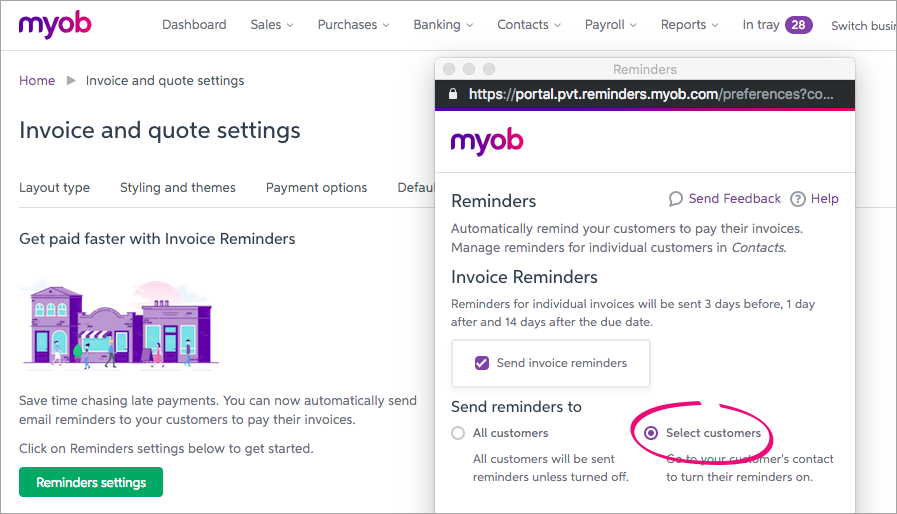Click the MYOB logo in the header
Viewport: 897px width, 514px height.
(54, 24)
